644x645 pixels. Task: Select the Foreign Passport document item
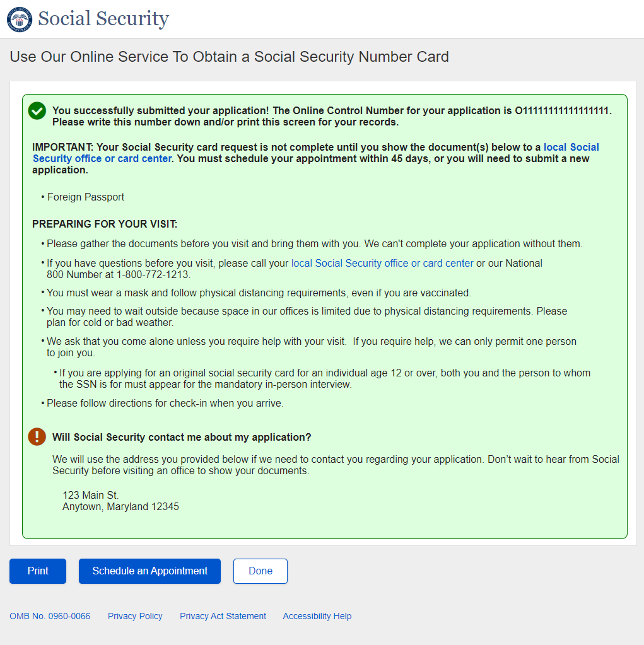pos(86,197)
